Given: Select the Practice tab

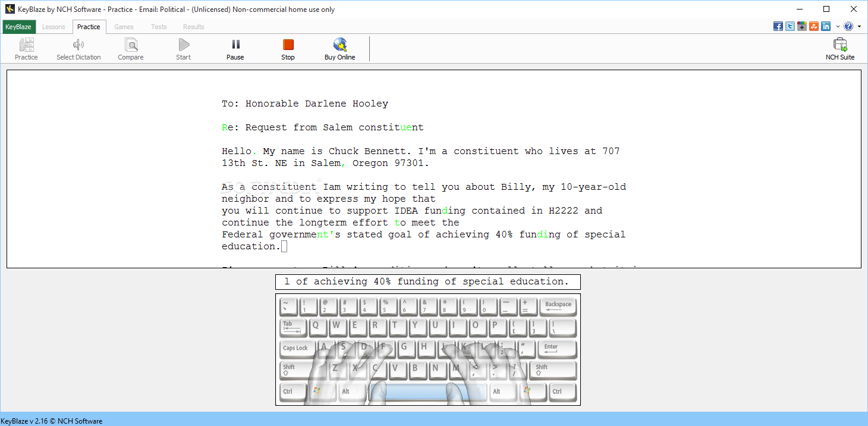Looking at the screenshot, I should click(89, 27).
